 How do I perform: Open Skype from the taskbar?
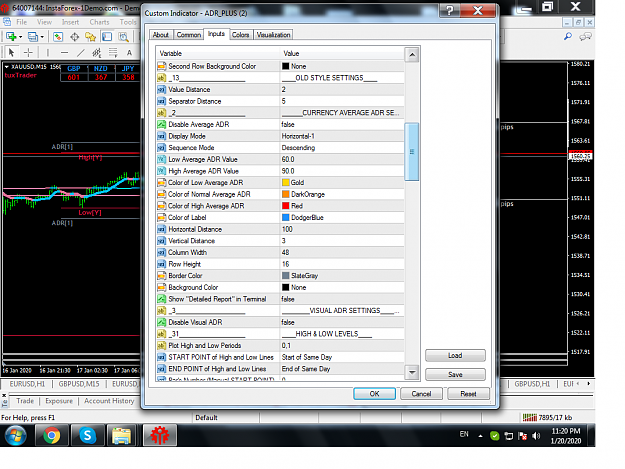[87, 435]
